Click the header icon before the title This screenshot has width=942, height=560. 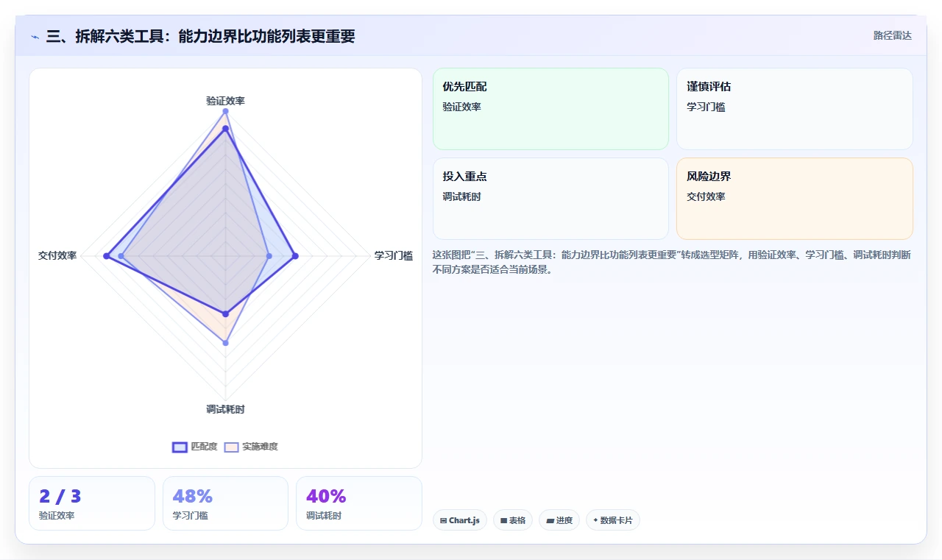pyautogui.click(x=35, y=36)
